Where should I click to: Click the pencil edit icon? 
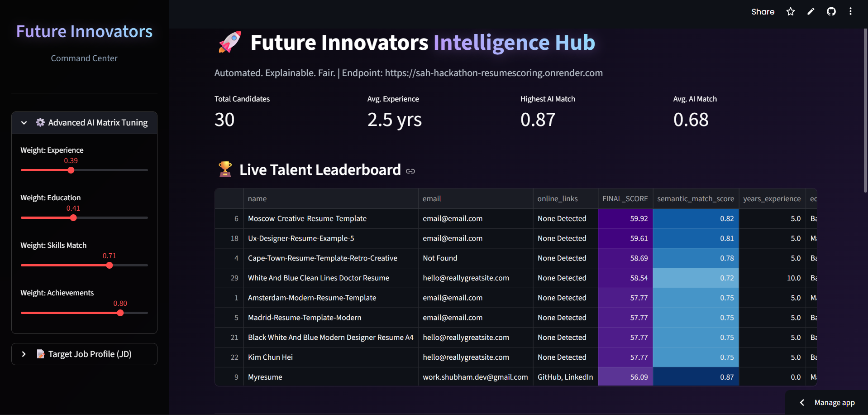[811, 11]
